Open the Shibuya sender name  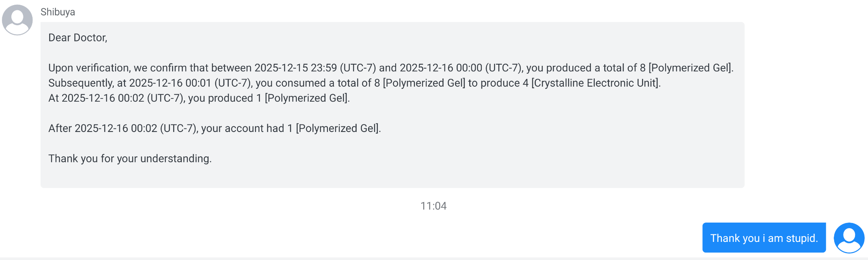coord(57,12)
